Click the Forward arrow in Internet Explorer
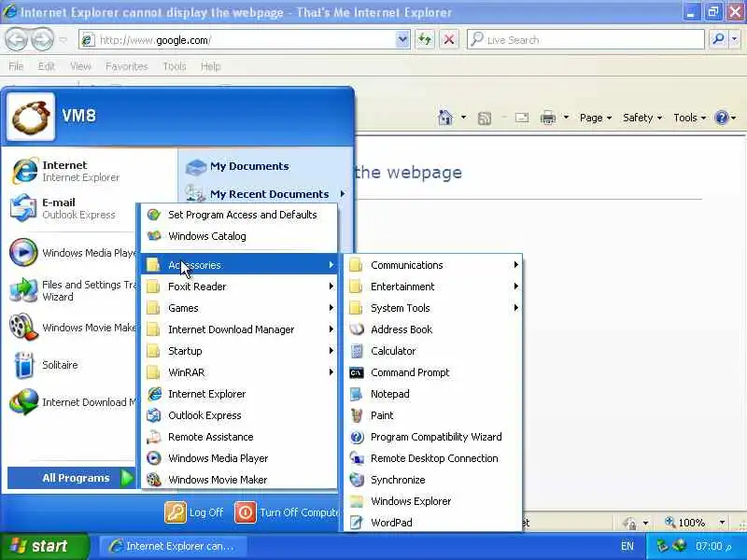747x560 pixels. pos(42,40)
